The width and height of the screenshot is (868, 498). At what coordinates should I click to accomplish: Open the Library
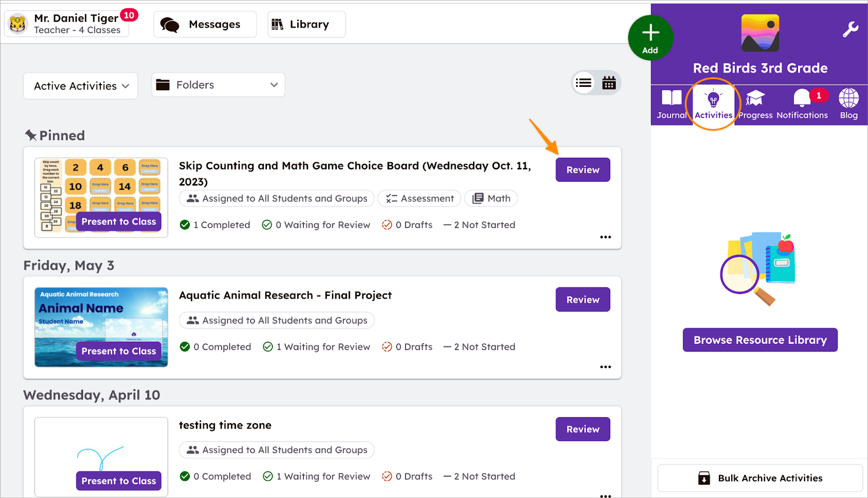click(x=307, y=24)
